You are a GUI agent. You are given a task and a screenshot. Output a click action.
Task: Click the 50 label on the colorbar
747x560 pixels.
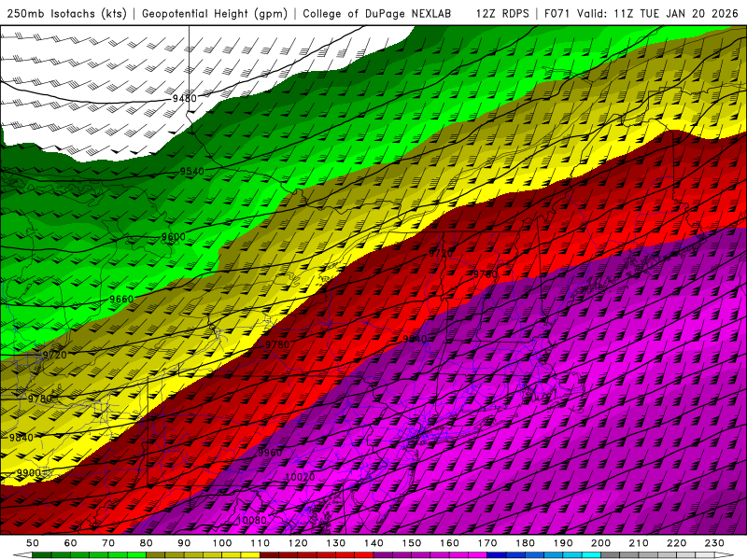33,543
